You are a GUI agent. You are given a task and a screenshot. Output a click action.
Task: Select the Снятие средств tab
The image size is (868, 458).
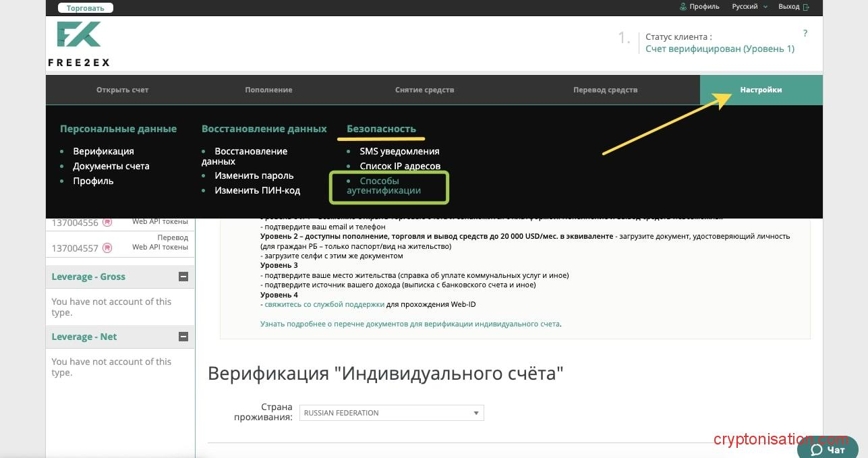(424, 90)
